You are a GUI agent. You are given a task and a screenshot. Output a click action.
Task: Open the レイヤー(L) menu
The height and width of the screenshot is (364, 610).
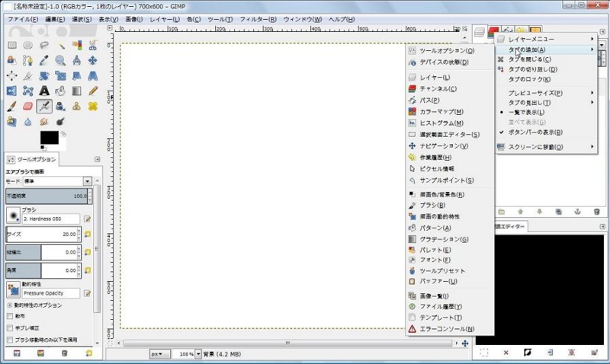click(165, 19)
